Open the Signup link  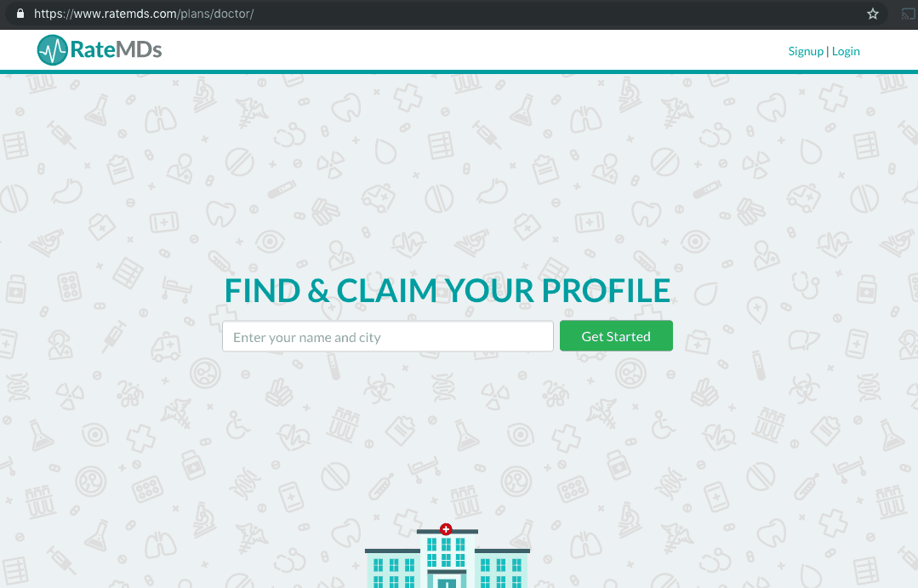pos(806,52)
